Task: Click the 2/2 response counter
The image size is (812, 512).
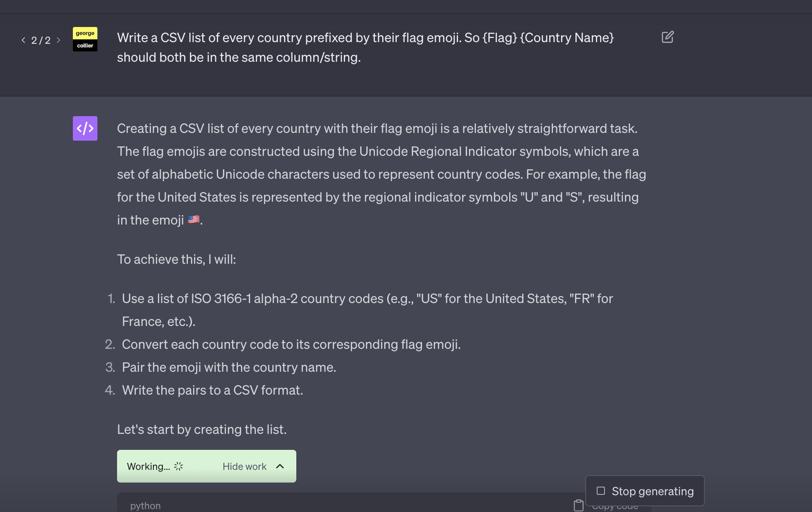Action: pos(41,40)
